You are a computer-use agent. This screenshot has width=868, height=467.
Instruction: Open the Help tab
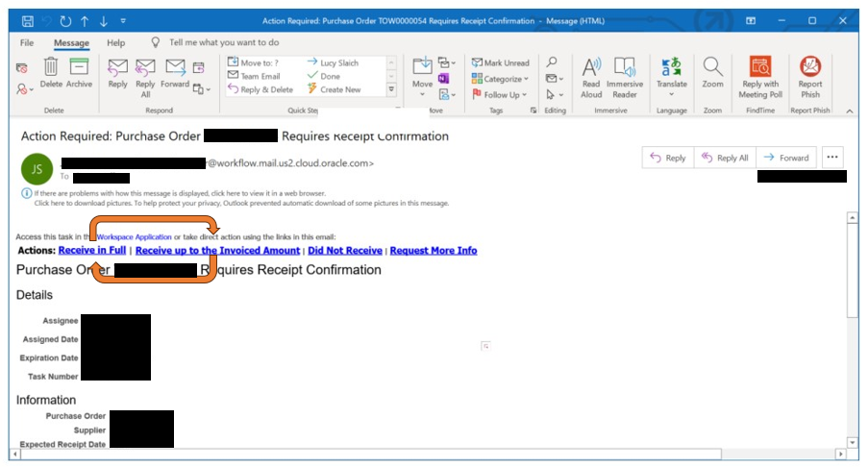click(x=115, y=42)
